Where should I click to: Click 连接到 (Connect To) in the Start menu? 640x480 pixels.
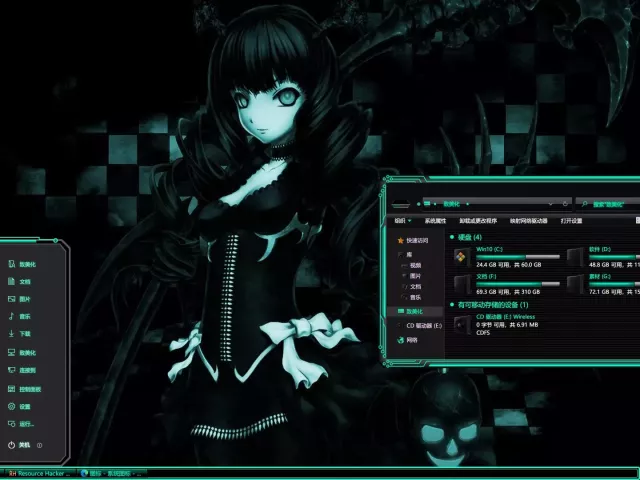pyautogui.click(x=27, y=371)
